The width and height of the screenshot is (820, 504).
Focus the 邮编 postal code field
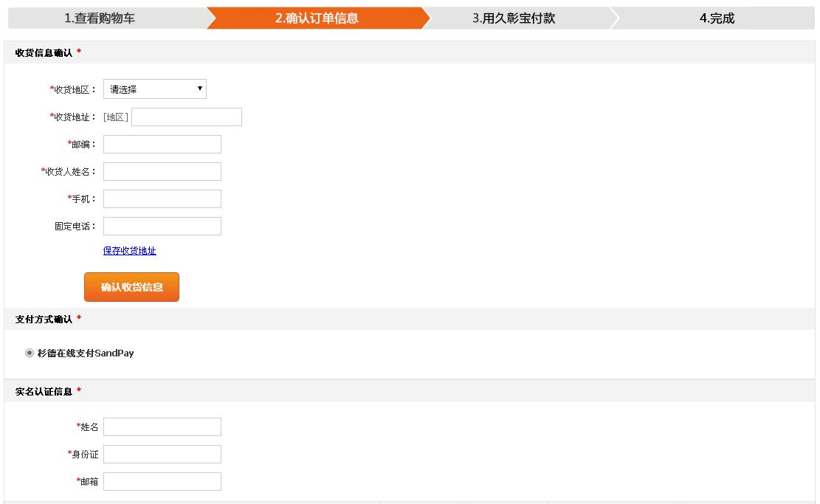162,144
